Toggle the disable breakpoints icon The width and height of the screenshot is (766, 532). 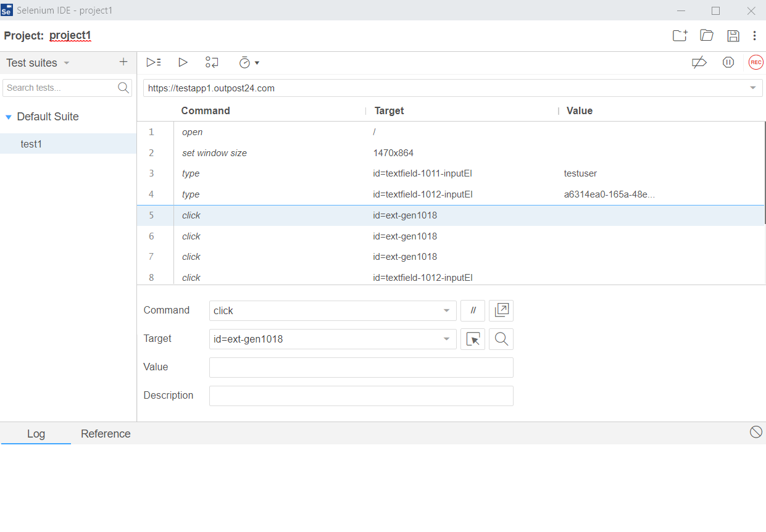[x=699, y=62]
